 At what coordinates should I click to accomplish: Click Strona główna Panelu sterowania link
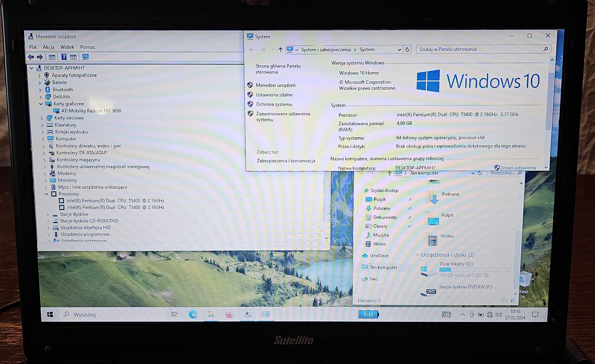pos(278,69)
